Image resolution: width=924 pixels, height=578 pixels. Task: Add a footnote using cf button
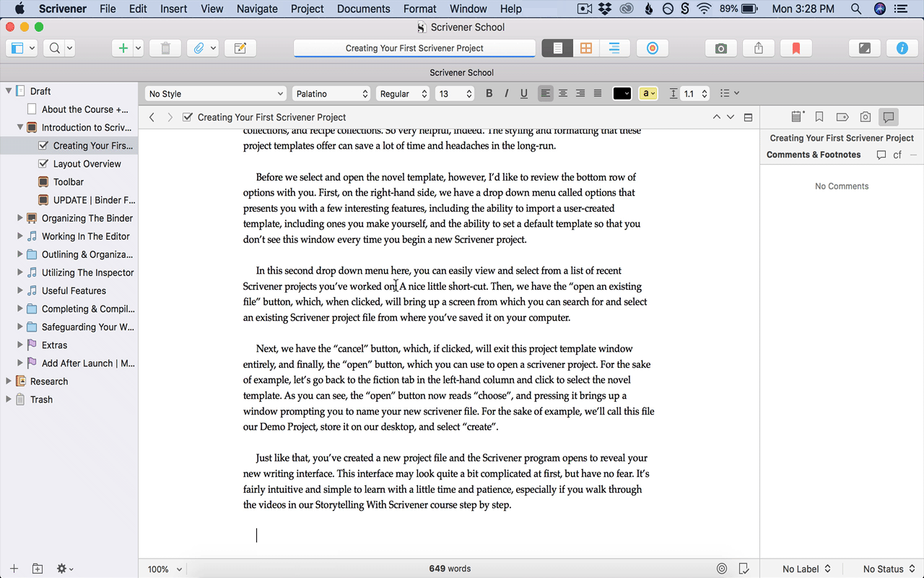pyautogui.click(x=897, y=155)
